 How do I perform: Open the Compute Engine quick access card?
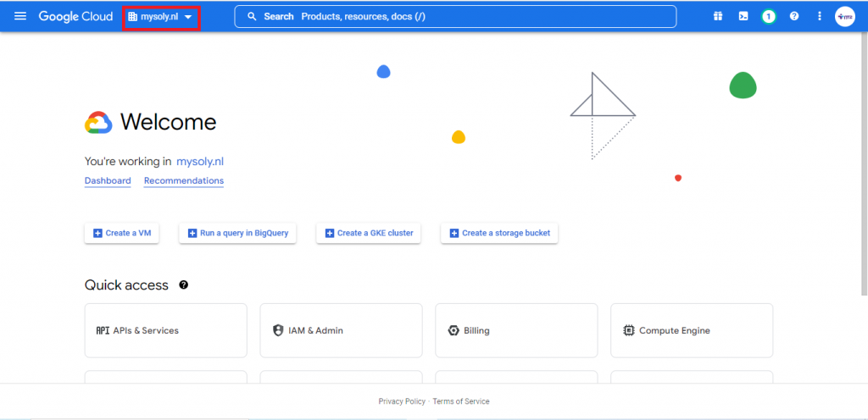(x=692, y=330)
